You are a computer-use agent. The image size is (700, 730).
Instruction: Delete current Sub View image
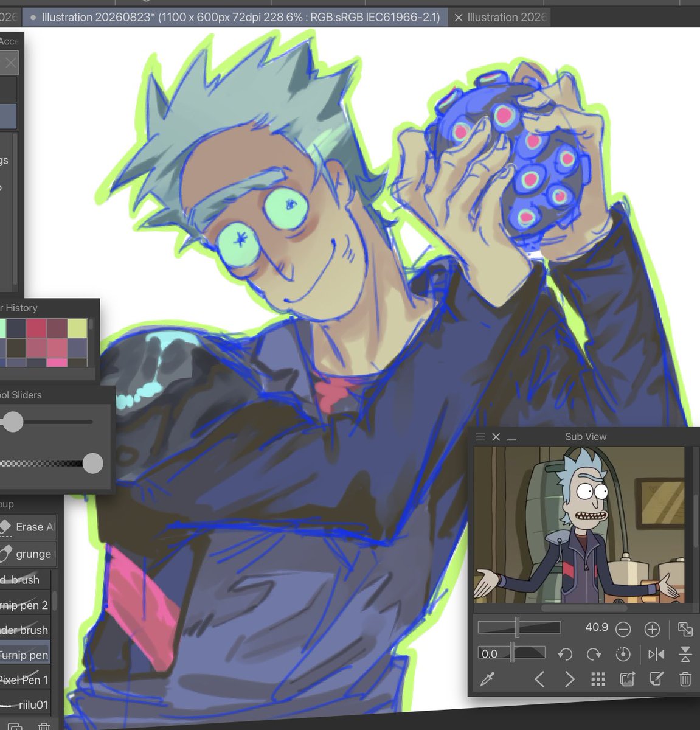click(x=685, y=679)
